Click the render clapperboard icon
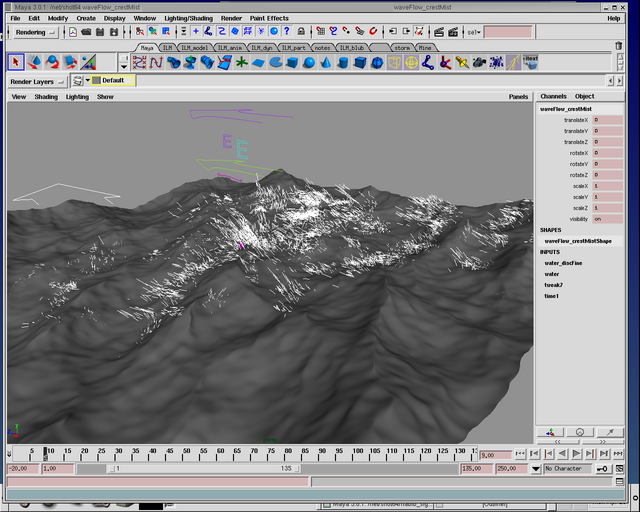 tap(438, 32)
